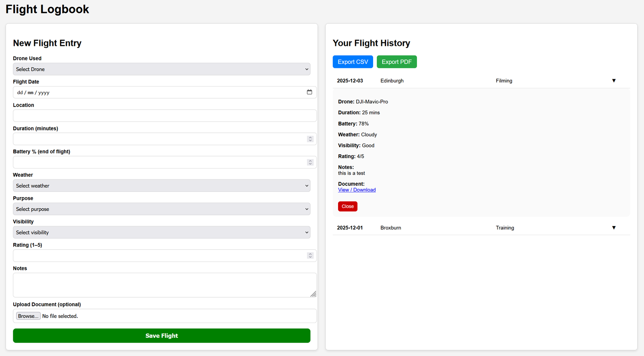Open the Select visibility dropdown

tap(161, 233)
